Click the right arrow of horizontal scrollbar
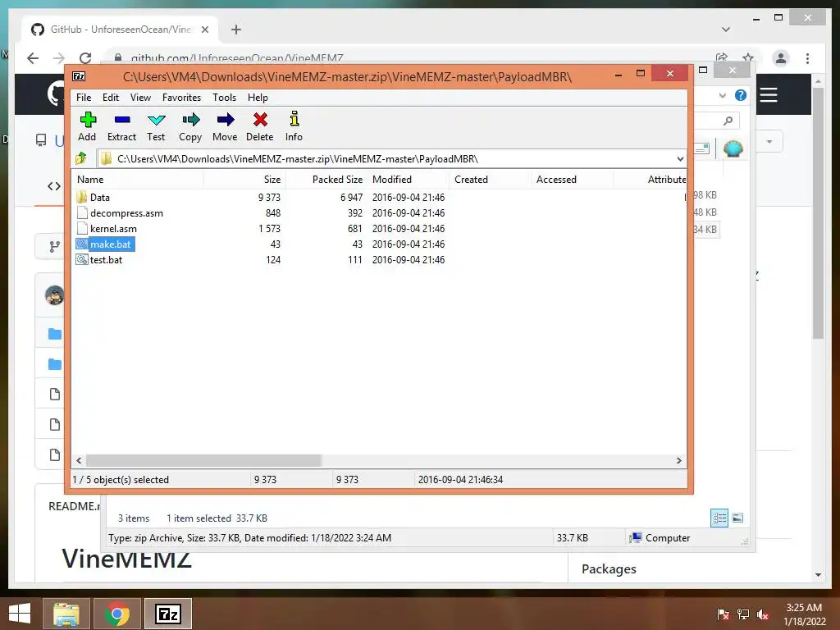Image resolution: width=840 pixels, height=630 pixels. [678, 461]
